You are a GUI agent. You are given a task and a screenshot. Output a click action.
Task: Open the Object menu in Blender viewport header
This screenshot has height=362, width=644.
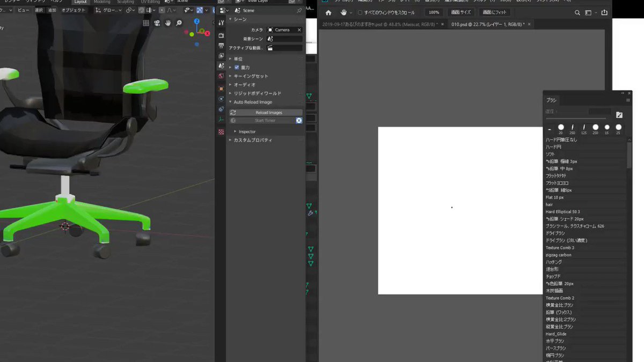pos(73,10)
